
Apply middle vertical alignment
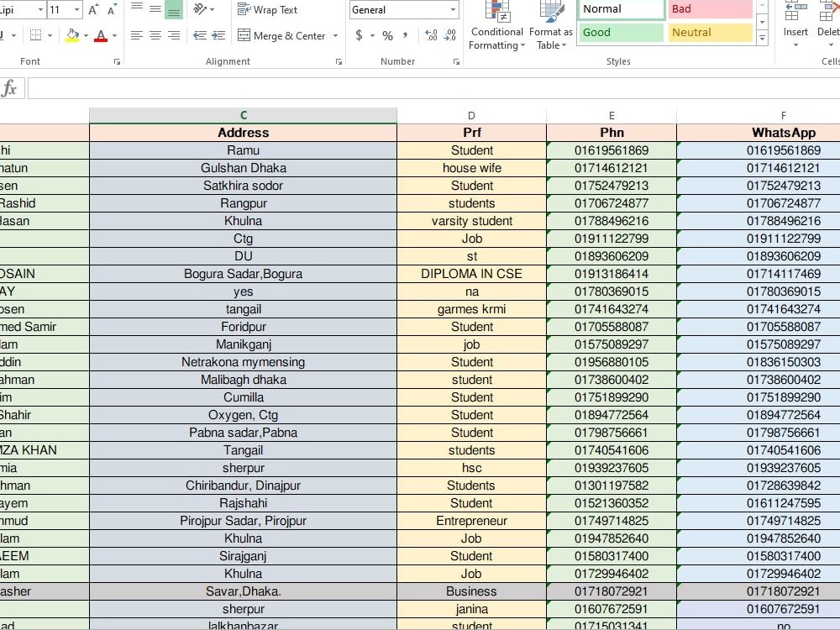pyautogui.click(x=155, y=8)
